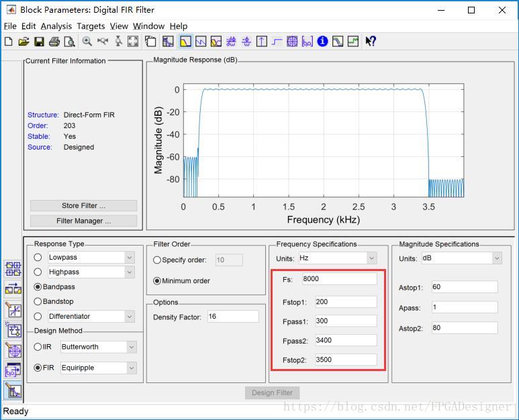Show the Filter Coefficients view

click(307, 42)
